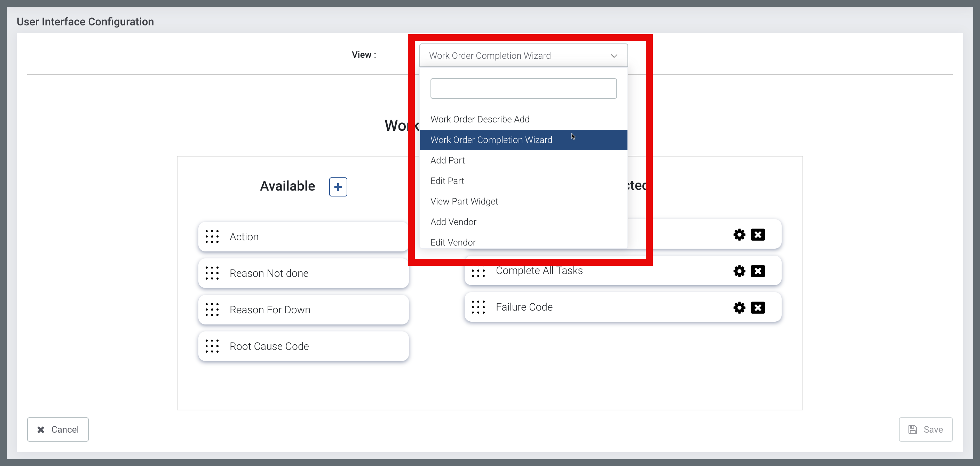Click X icon on first selected row
The height and width of the screenshot is (466, 980).
[x=757, y=234]
